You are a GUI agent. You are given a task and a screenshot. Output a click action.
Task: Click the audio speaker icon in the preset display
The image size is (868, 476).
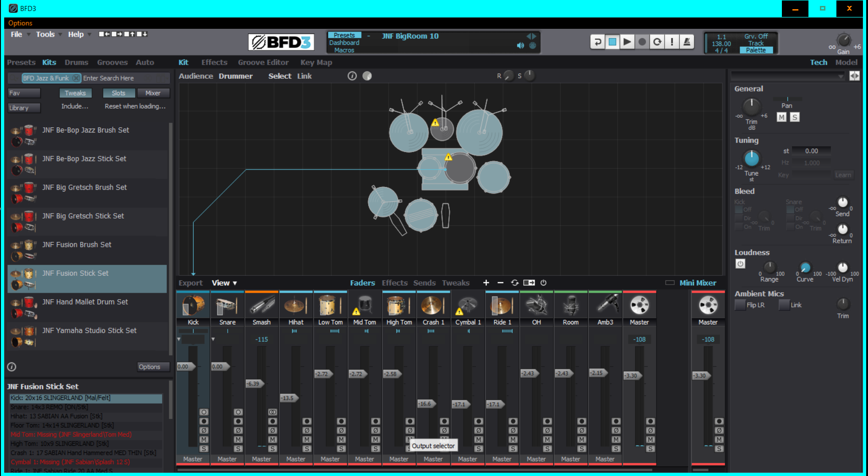tap(520, 45)
